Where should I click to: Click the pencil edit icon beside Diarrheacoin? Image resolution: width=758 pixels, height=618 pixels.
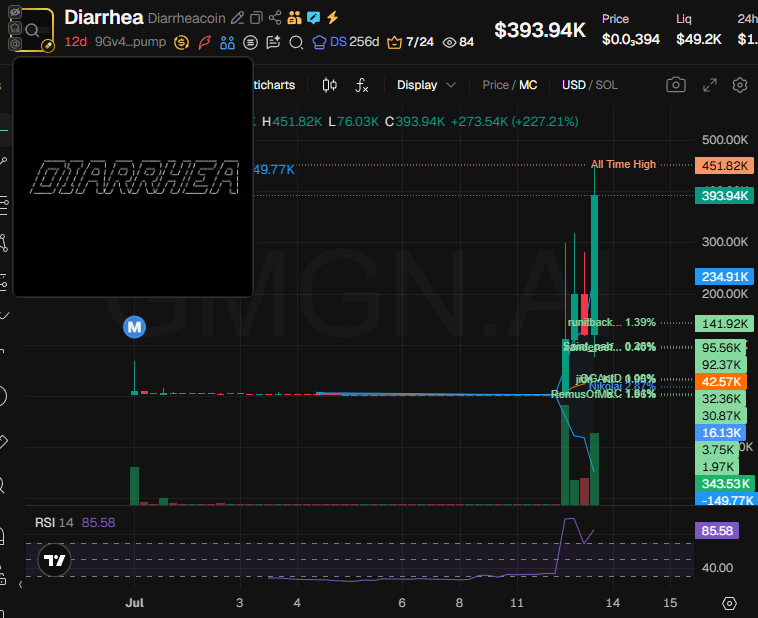tap(237, 18)
